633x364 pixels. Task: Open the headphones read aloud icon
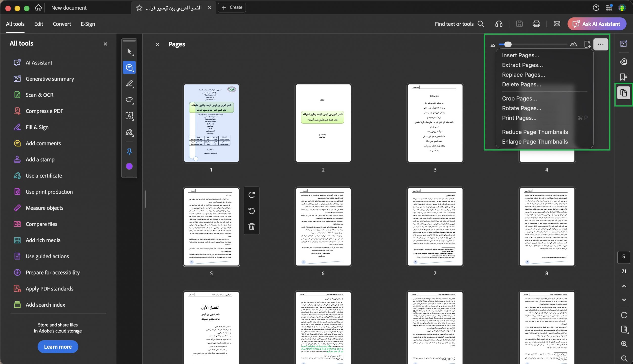498,24
